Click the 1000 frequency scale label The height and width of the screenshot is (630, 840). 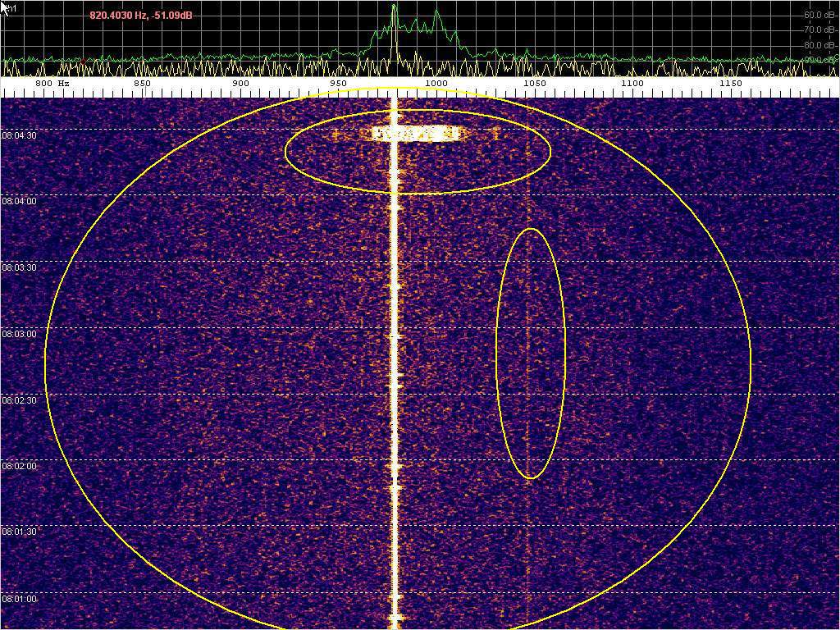[436, 84]
